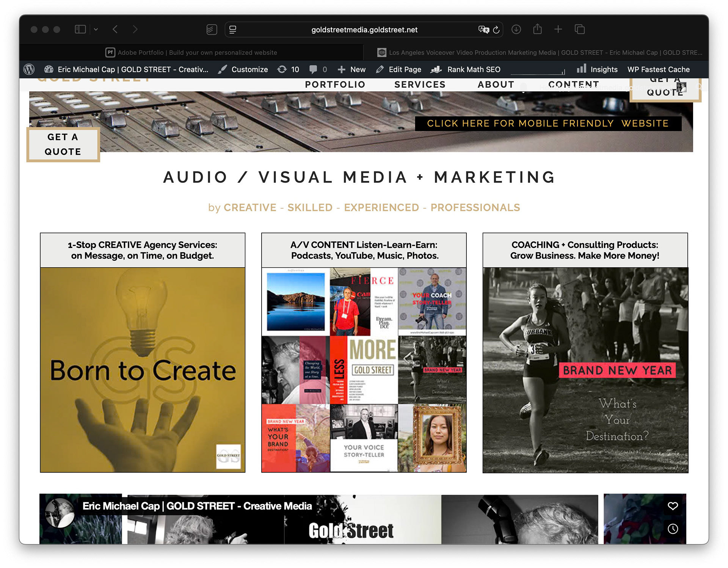Open the Rank Math SEO menu

(x=466, y=69)
